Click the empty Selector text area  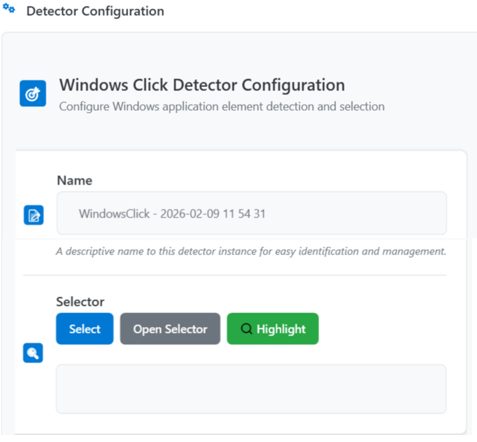(251, 389)
